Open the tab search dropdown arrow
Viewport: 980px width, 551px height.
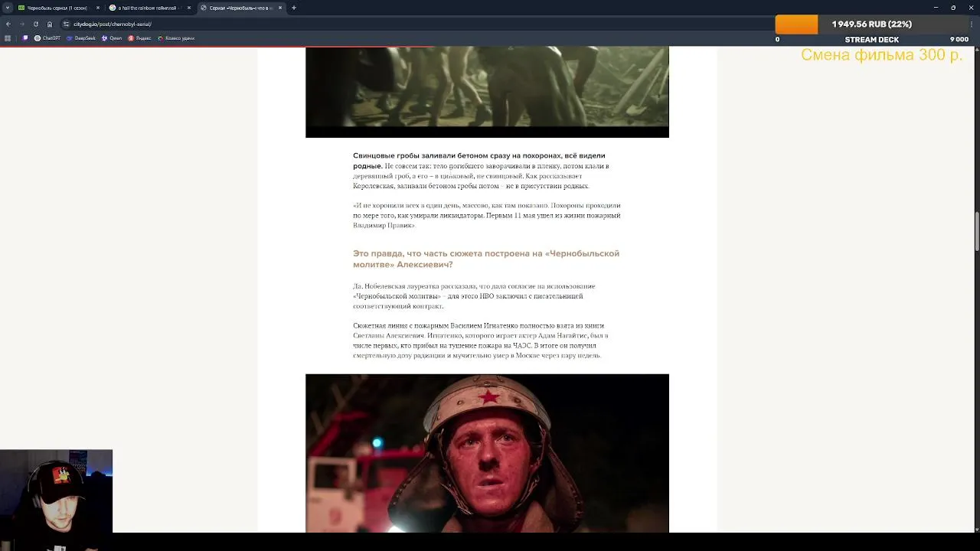[x=8, y=8]
